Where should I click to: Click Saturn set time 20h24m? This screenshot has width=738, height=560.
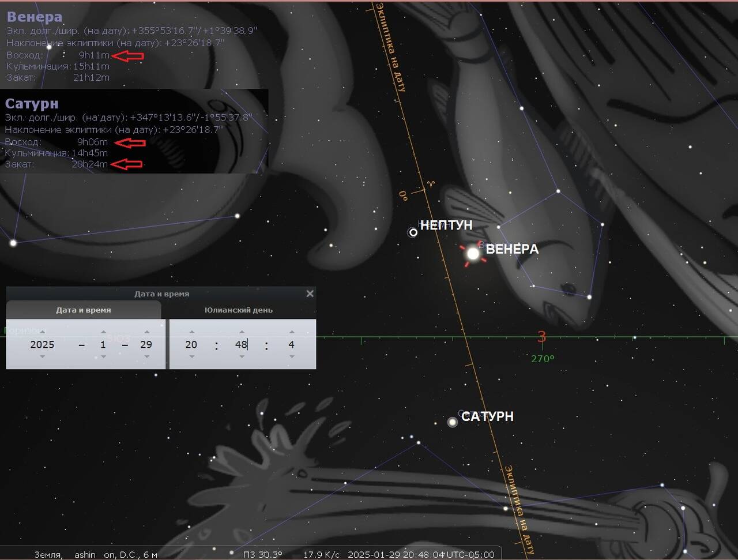coord(89,164)
